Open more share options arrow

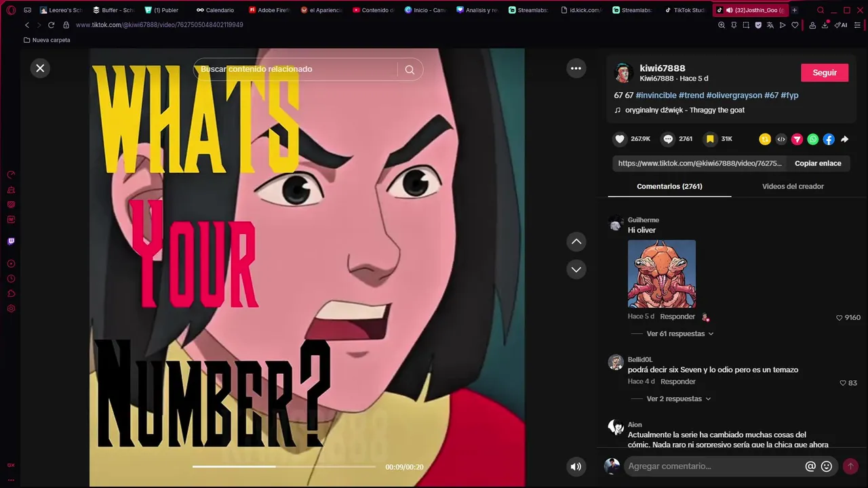point(845,139)
